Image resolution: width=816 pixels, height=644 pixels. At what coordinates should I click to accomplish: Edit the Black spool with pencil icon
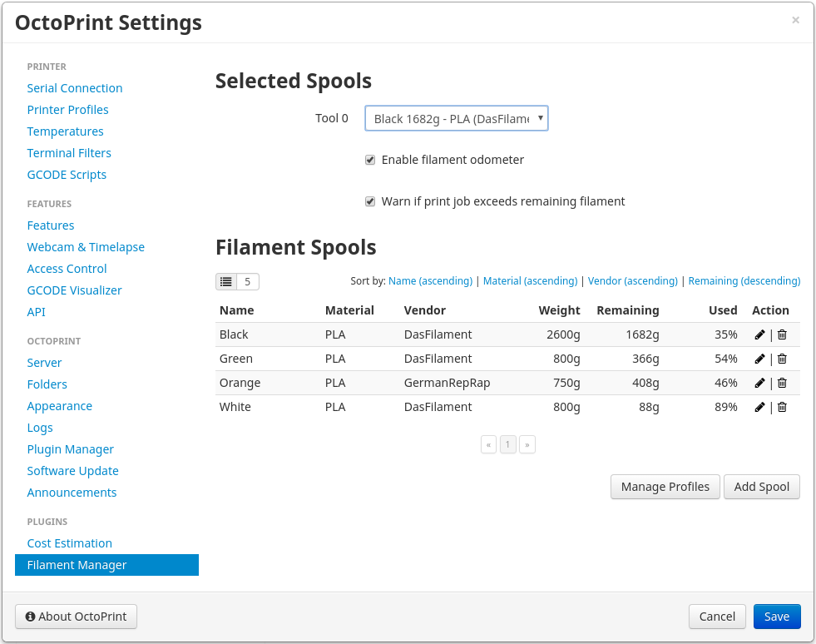(759, 334)
